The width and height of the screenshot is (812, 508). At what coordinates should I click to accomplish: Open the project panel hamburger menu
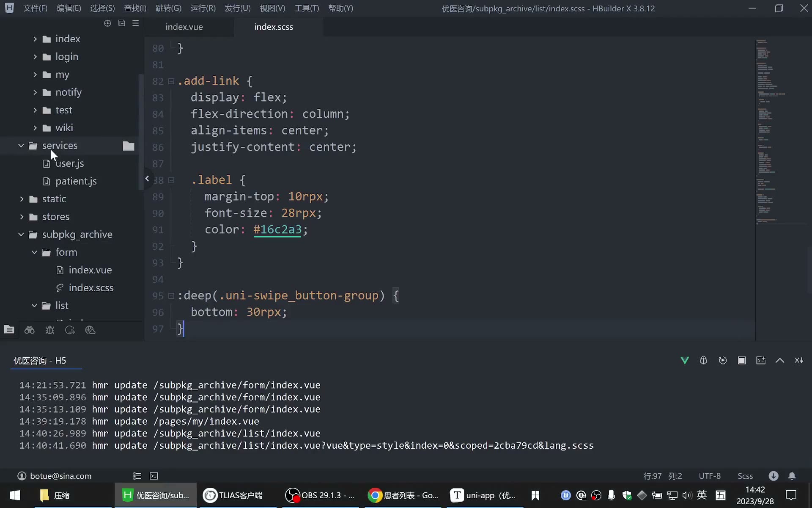135,23
